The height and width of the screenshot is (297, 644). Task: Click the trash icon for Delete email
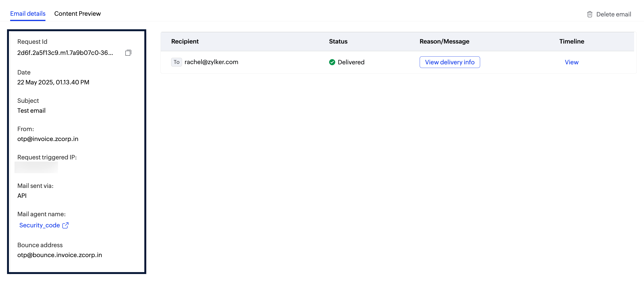(x=590, y=14)
